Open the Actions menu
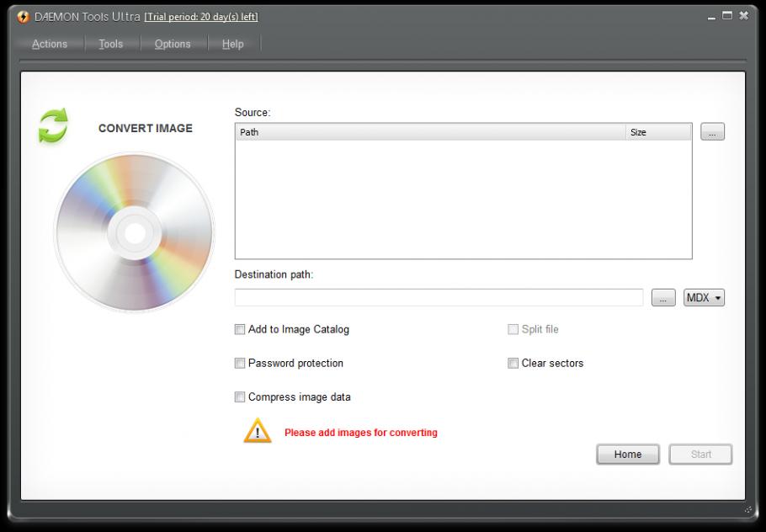 [50, 44]
